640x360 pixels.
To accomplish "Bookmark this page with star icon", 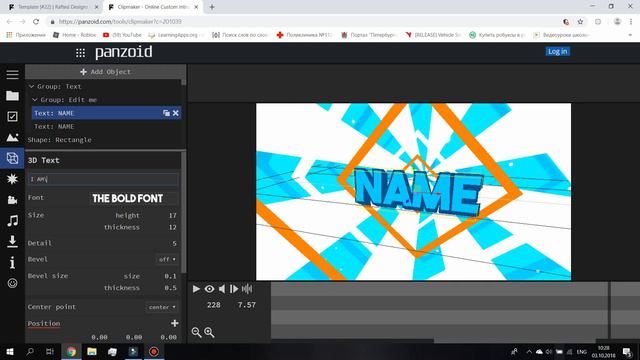I will tap(580, 22).
